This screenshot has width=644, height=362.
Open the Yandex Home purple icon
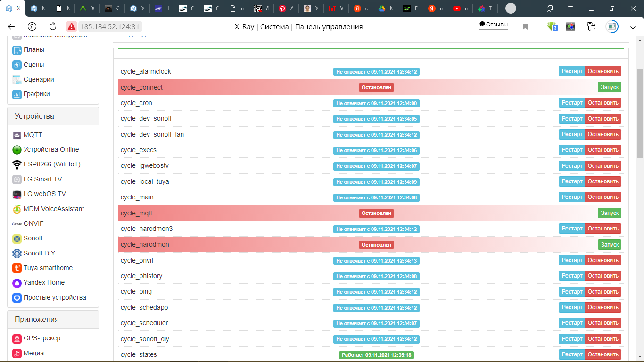17,283
